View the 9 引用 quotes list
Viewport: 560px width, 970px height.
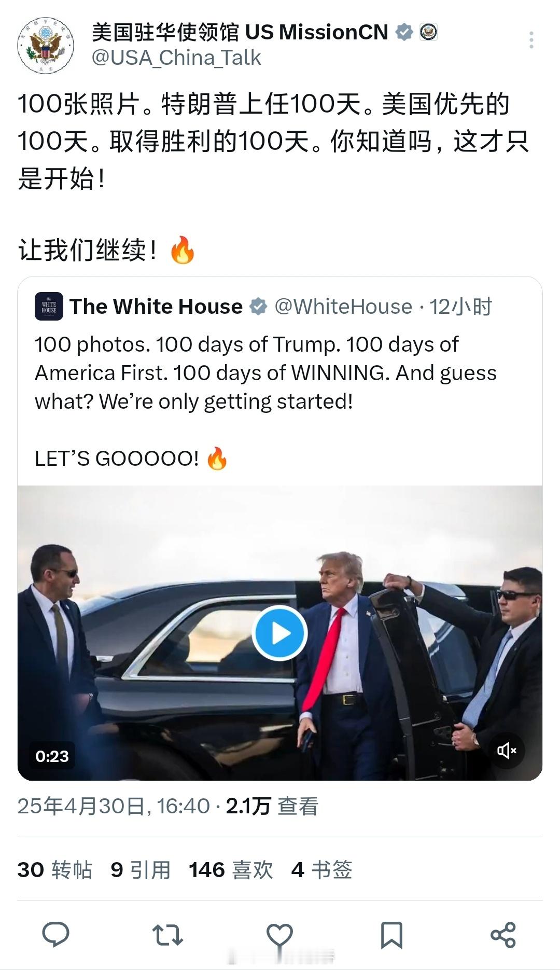pyautogui.click(x=141, y=870)
